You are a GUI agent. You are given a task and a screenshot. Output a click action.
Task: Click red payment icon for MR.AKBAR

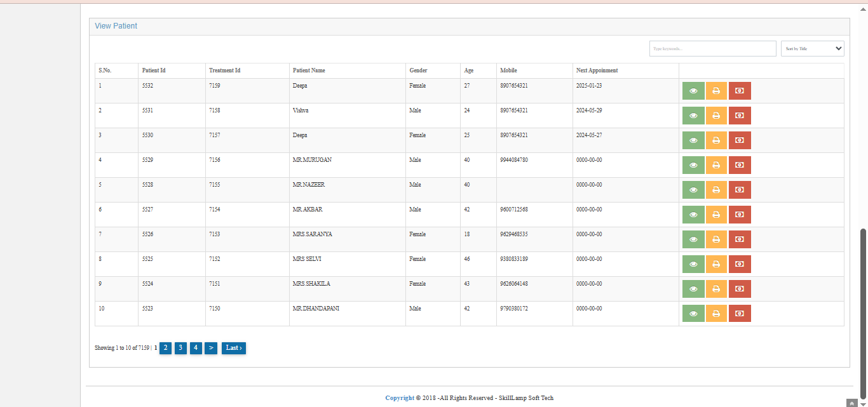pyautogui.click(x=740, y=215)
